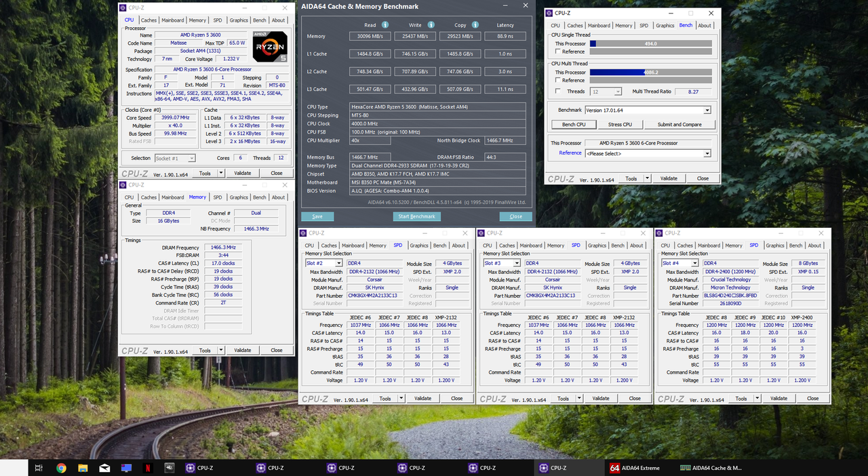This screenshot has width=868, height=476.
Task: Open the Memory tab in the Slot #3 SPD window
Action: tap(555, 245)
